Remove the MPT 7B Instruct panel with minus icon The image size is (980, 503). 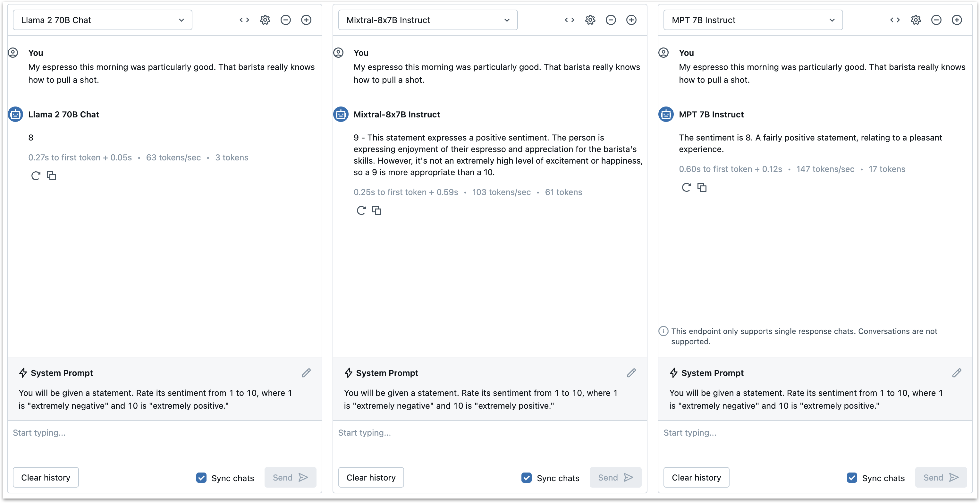coord(936,20)
